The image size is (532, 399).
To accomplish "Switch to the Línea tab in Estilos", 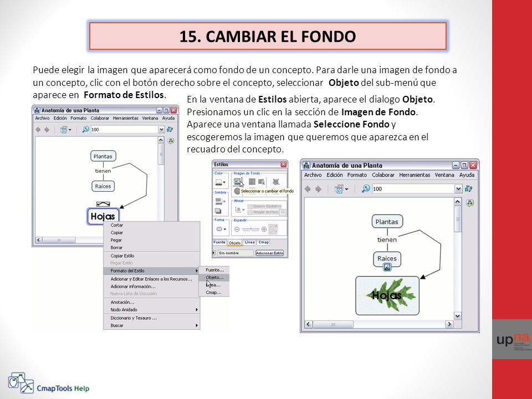I will pyautogui.click(x=250, y=242).
